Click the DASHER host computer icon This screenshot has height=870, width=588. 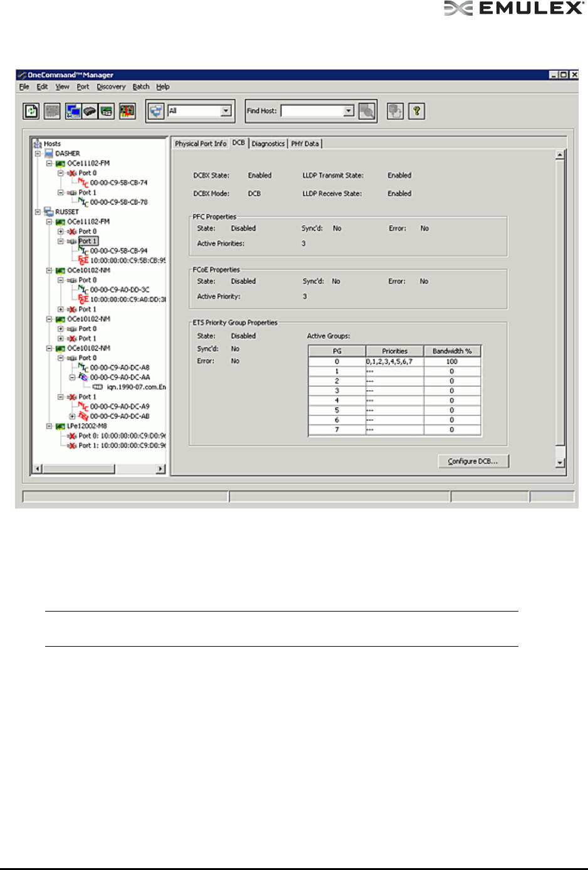tap(49, 153)
